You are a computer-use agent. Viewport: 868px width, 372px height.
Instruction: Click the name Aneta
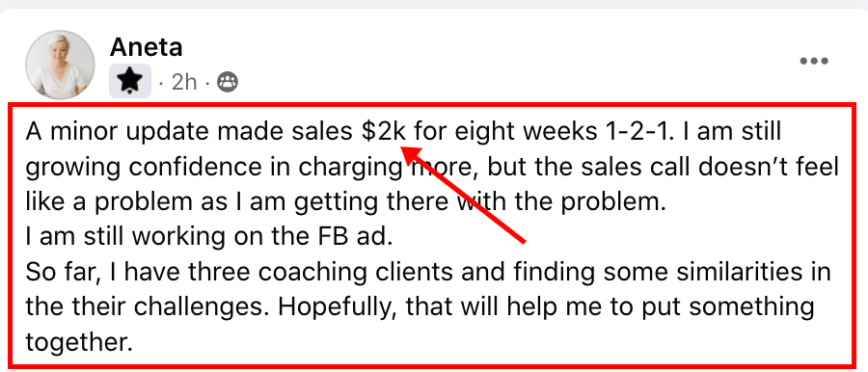[147, 47]
